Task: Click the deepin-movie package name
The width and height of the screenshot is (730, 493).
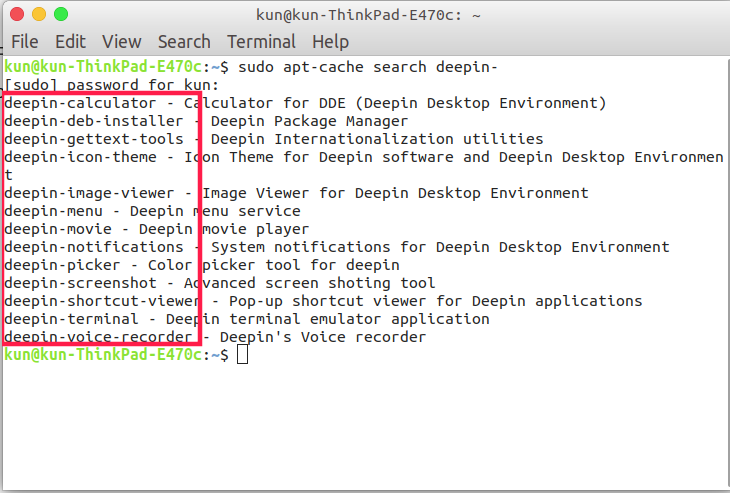Action: coord(58,229)
